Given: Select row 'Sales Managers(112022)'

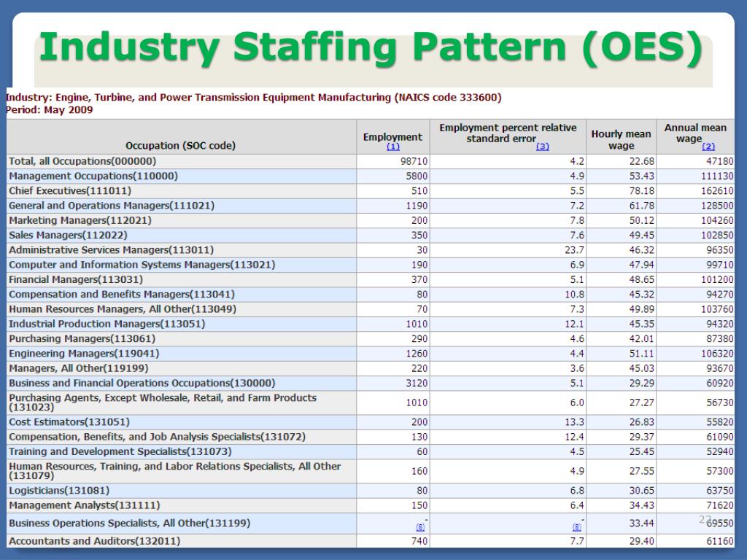Looking at the screenshot, I should pos(370,236).
